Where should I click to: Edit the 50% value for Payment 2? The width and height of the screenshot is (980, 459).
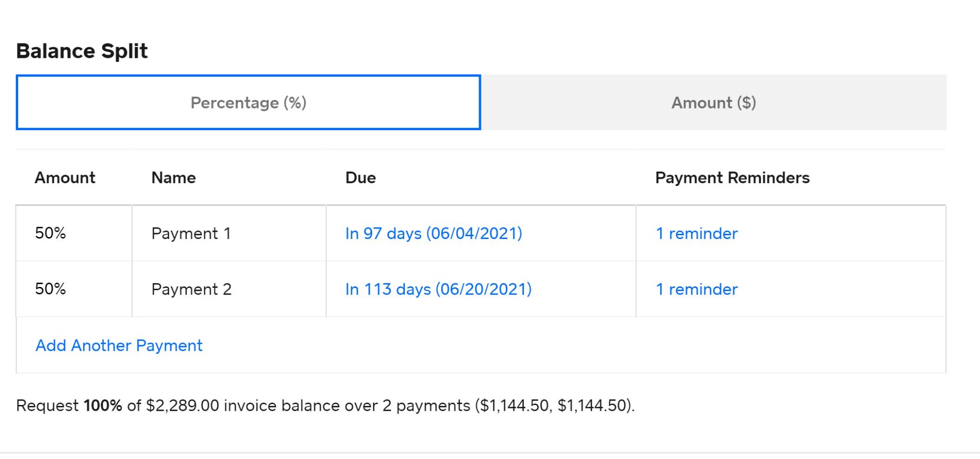(50, 289)
